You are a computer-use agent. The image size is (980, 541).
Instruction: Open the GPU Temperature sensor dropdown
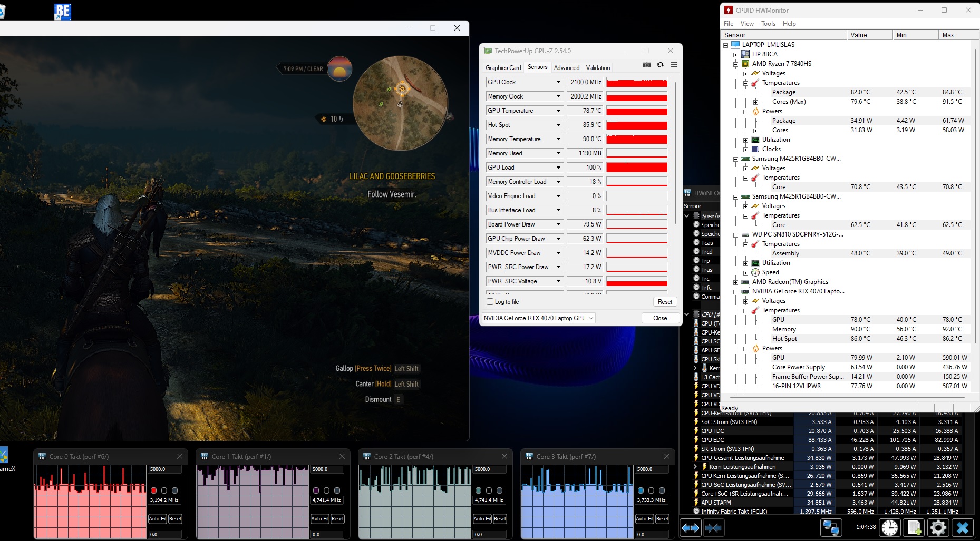pyautogui.click(x=558, y=111)
